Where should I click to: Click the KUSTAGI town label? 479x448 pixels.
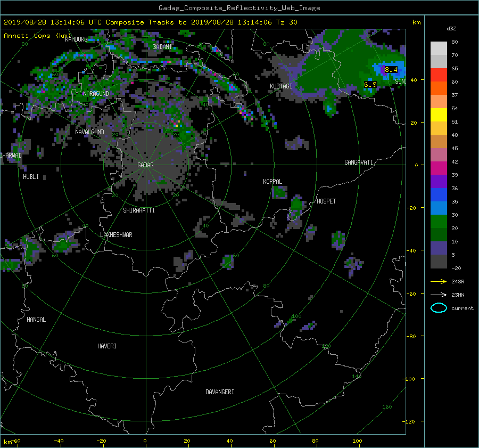(x=281, y=86)
